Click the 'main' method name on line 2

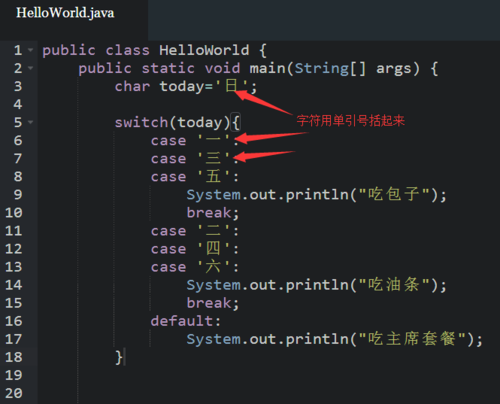tap(267, 68)
